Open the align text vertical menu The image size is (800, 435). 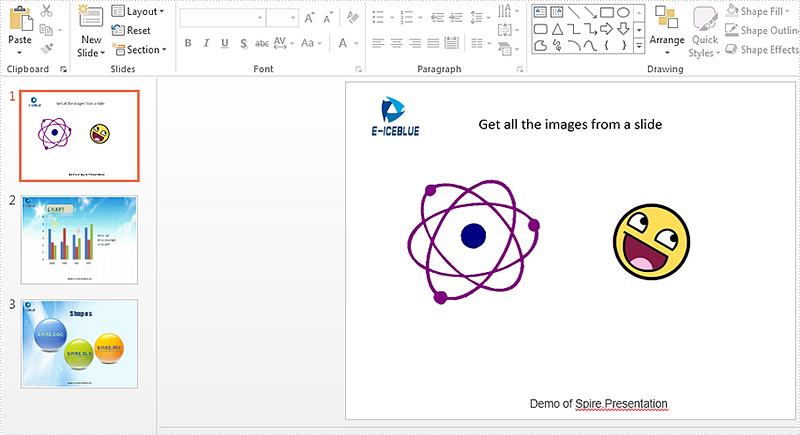[x=508, y=30]
